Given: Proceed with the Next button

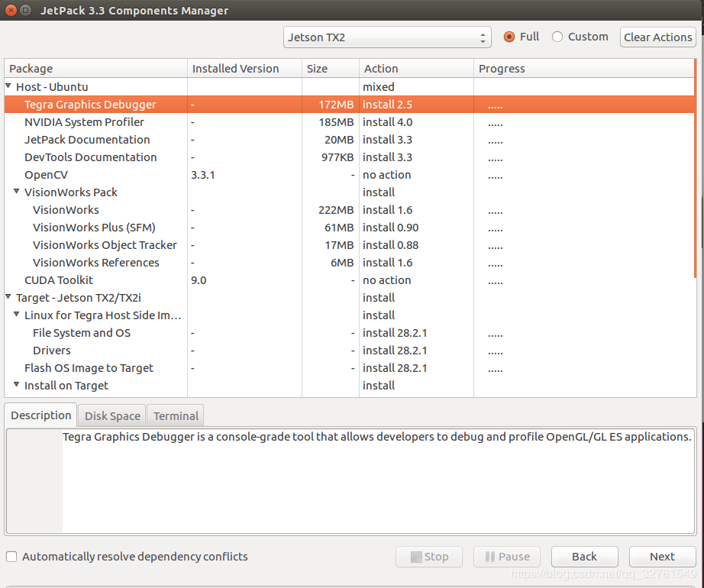Looking at the screenshot, I should click(663, 557).
